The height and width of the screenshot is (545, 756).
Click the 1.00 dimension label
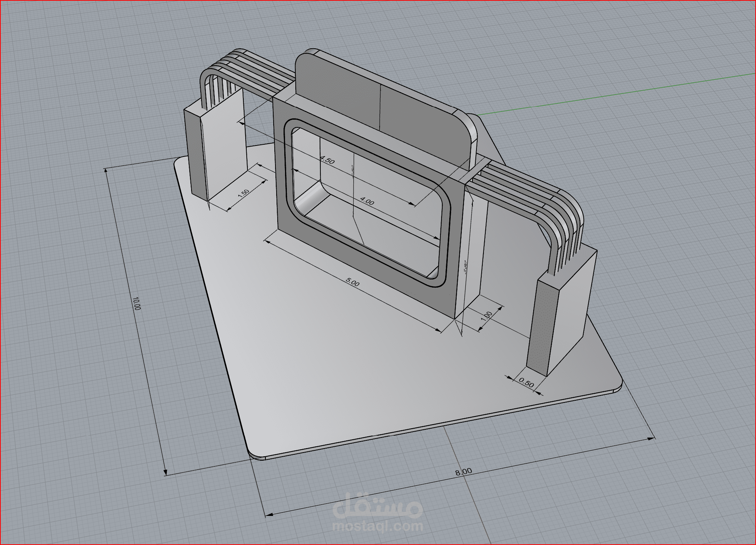[487, 316]
